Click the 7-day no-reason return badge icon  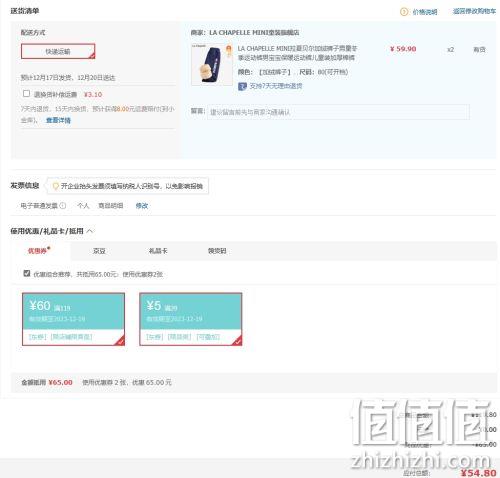tap(242, 86)
